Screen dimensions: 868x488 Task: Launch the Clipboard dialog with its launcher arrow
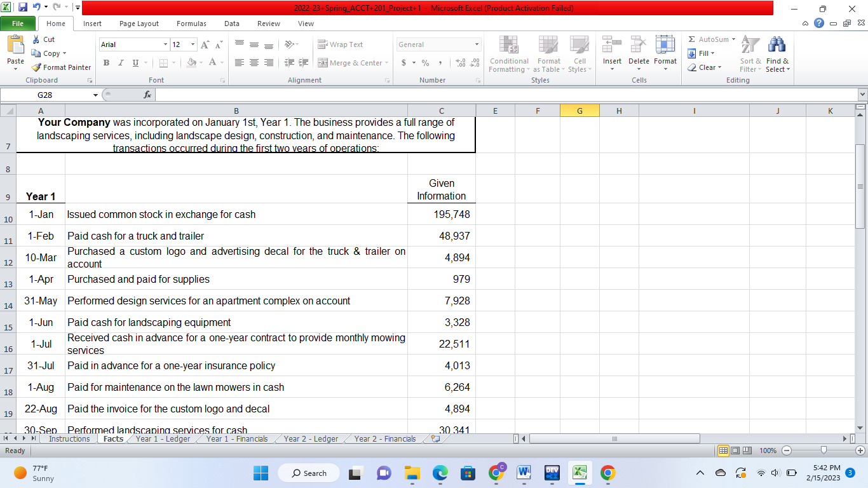point(90,80)
